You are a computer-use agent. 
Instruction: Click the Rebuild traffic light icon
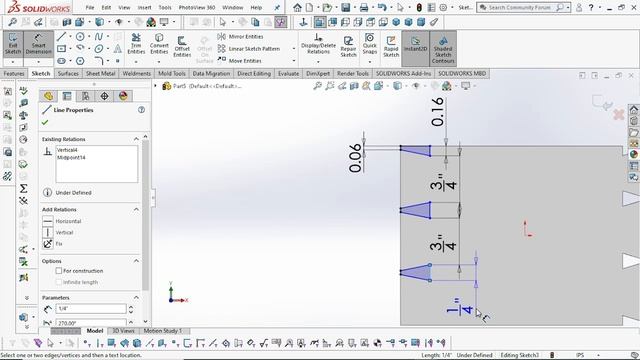tap(419, 7)
